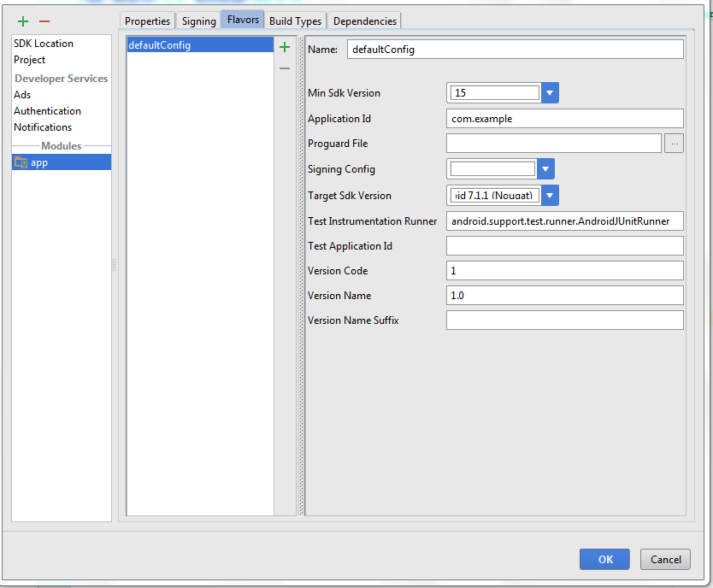713x588 pixels.
Task: Open the Dependencies tab
Action: tap(364, 21)
